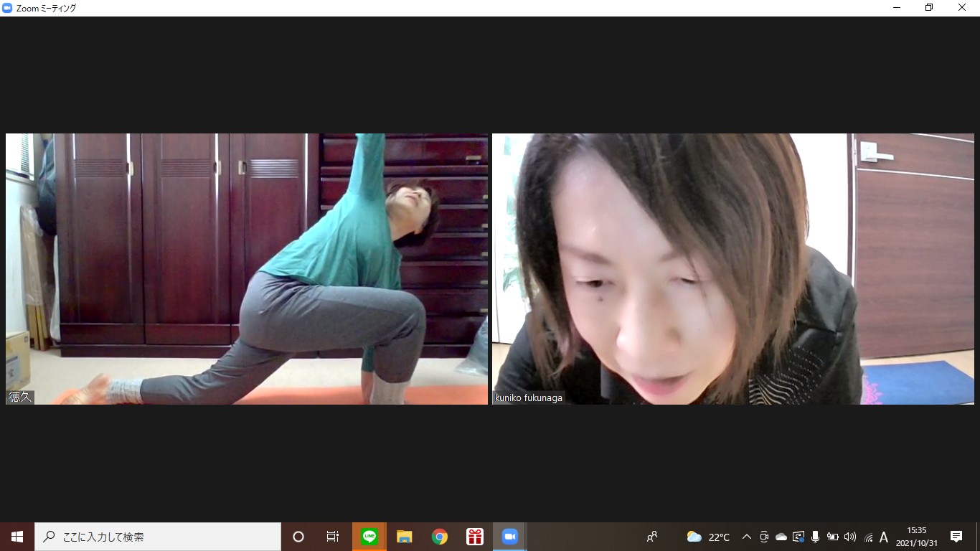The width and height of the screenshot is (980, 551).
Task: Open Cortana circle icon on taskbar
Action: click(298, 537)
